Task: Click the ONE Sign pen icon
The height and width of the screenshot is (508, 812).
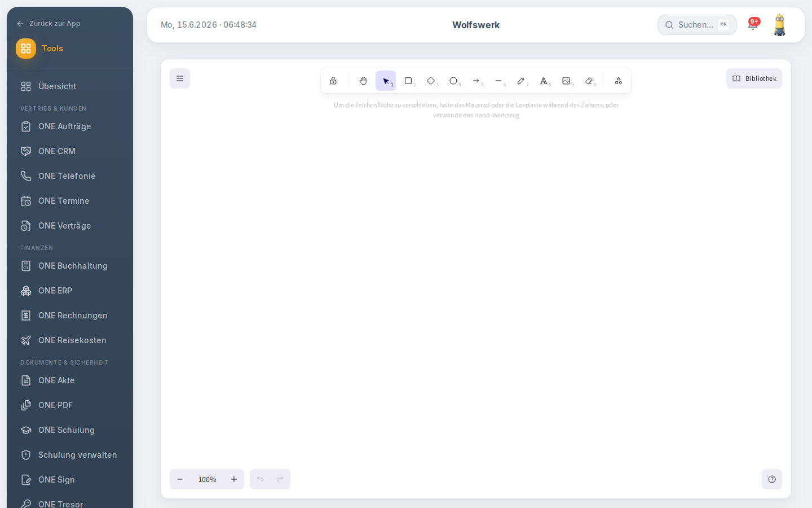Action: pos(26,480)
